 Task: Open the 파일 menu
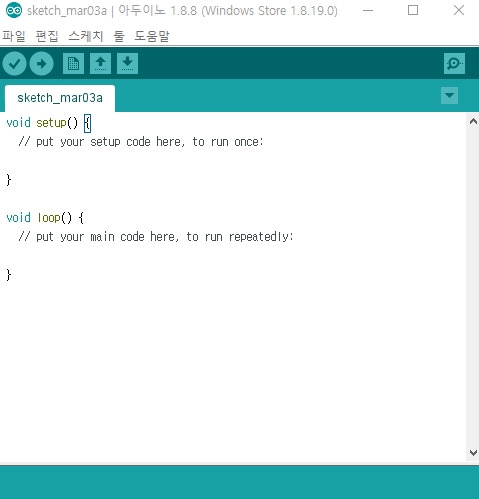[x=14, y=36]
